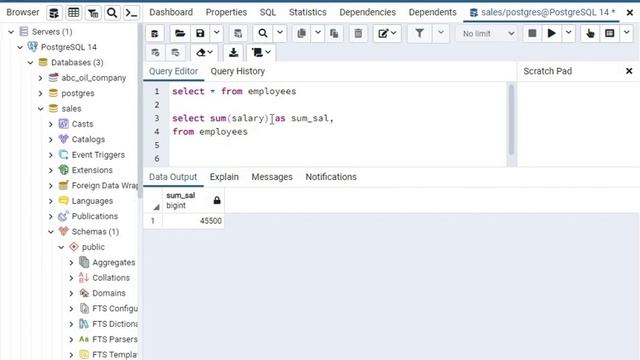Image resolution: width=640 pixels, height=360 pixels.
Task: Open the Query History tab
Action: 238,71
